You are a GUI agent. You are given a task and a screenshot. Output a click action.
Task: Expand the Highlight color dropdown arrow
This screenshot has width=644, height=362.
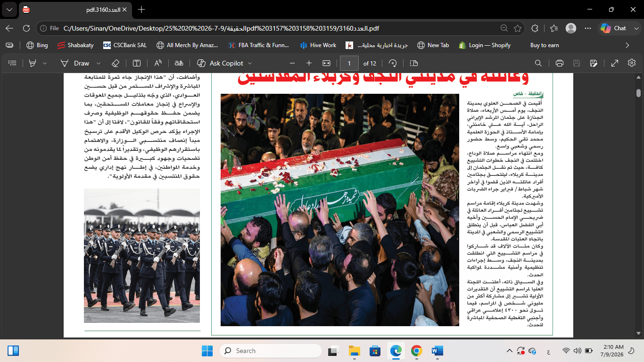[x=45, y=63]
